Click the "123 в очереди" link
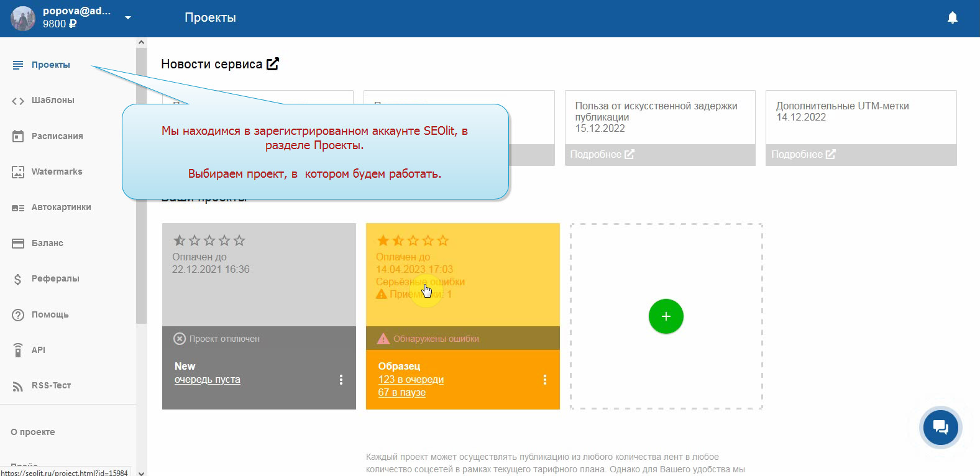Screen dimensions: 980x476 point(411,379)
